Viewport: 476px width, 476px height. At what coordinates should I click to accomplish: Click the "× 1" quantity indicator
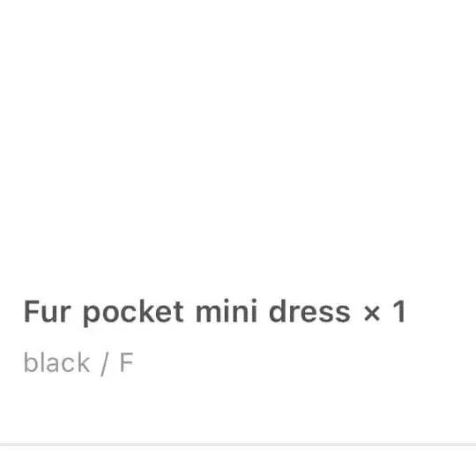(x=384, y=311)
